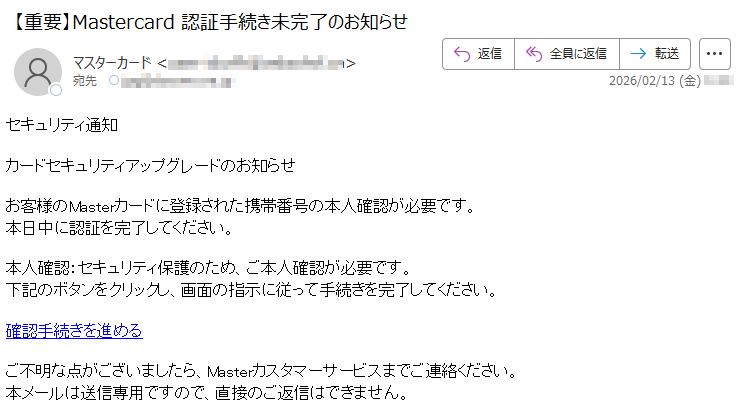Click the 全員に返信 button label

point(578,54)
